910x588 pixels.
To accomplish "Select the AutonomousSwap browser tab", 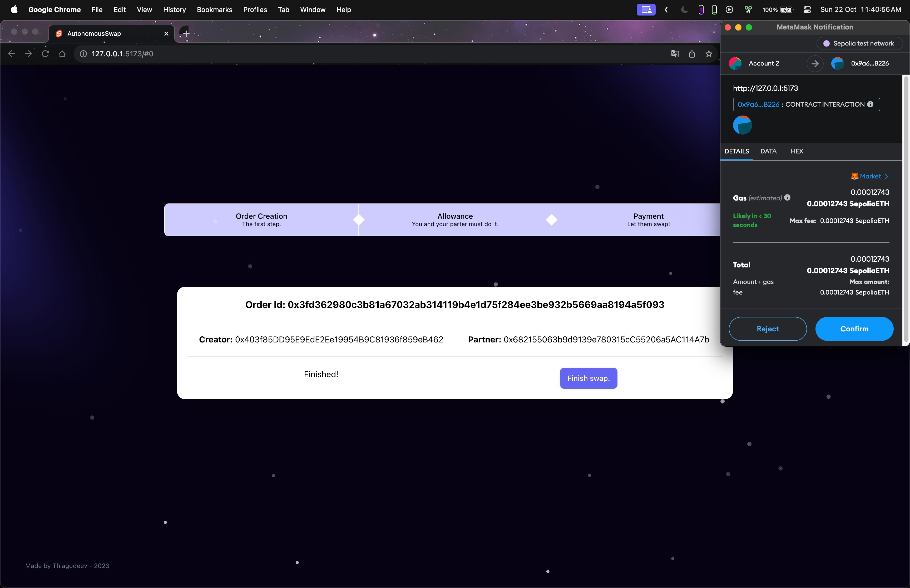I will pyautogui.click(x=111, y=34).
